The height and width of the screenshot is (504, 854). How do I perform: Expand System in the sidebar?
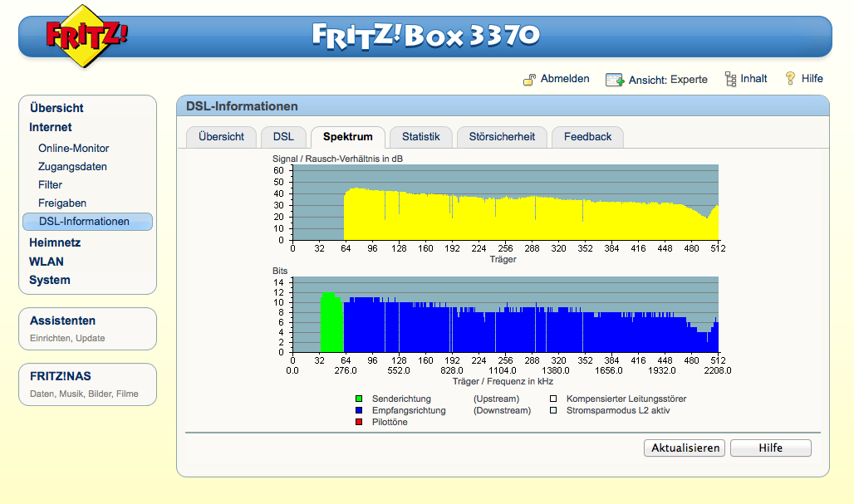coord(50,280)
